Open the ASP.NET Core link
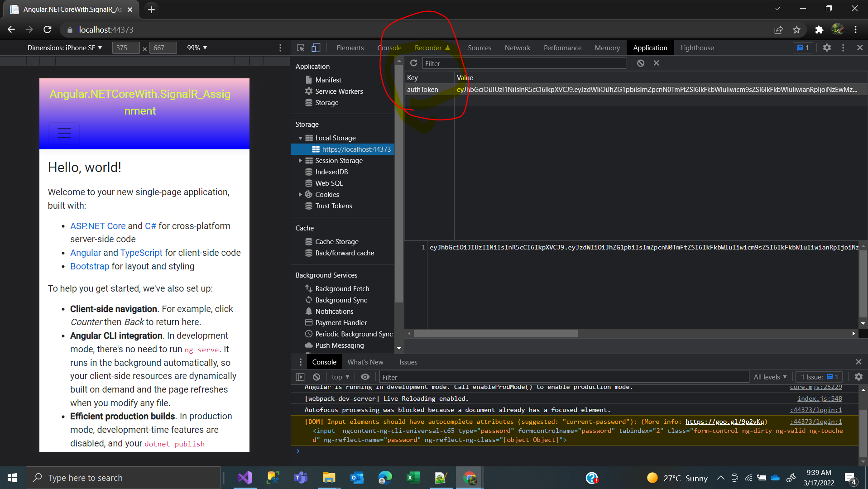The height and width of the screenshot is (489, 868). (98, 226)
